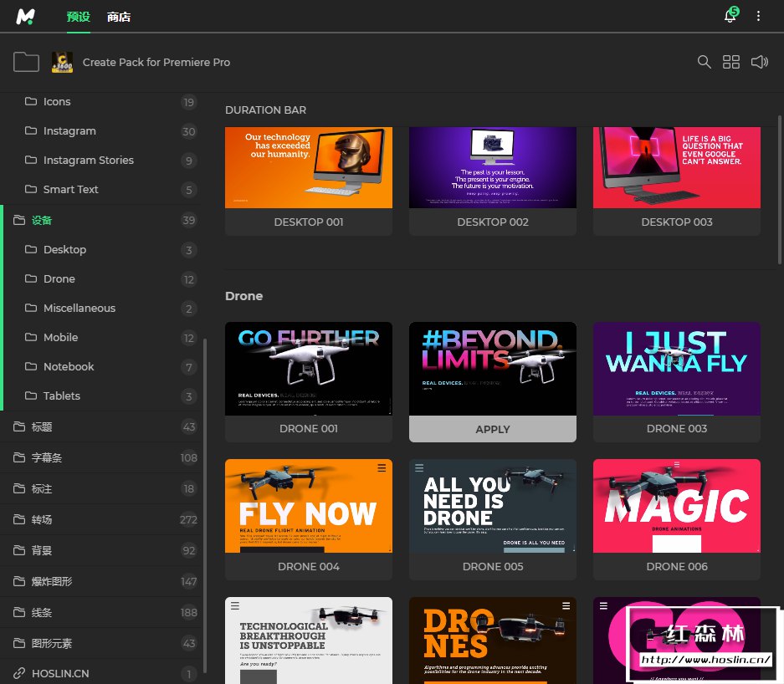The height and width of the screenshot is (684, 784).
Task: Click the search magnifier icon
Action: pyautogui.click(x=705, y=62)
